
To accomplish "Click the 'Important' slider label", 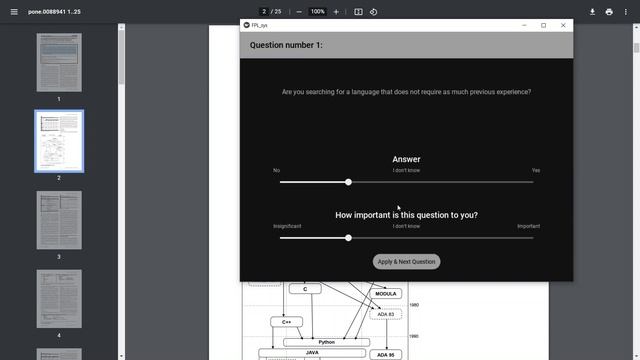I will tap(529, 226).
